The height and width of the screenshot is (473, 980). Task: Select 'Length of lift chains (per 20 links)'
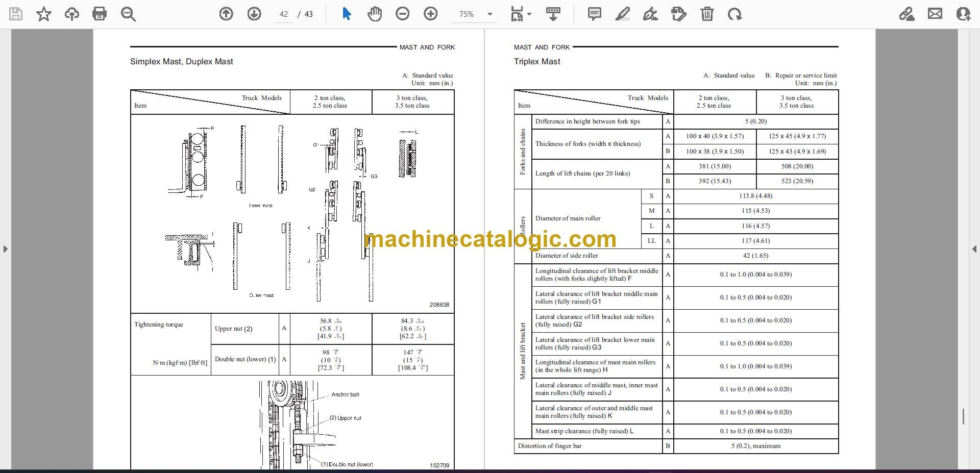[x=583, y=173]
